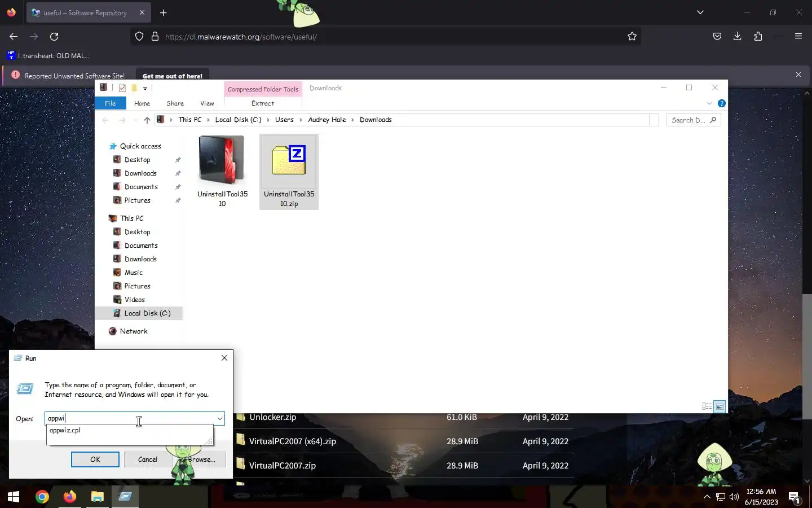812x508 pixels.
Task: Go up one folder level arrow
Action: tap(147, 120)
